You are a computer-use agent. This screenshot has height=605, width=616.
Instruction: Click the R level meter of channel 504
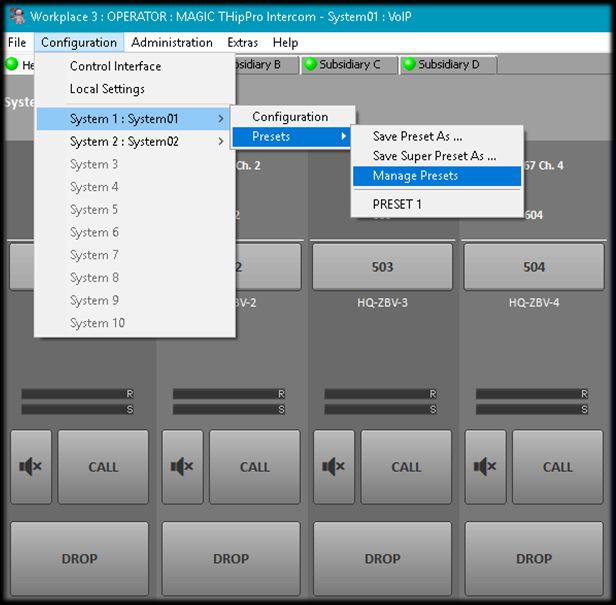(x=532, y=394)
